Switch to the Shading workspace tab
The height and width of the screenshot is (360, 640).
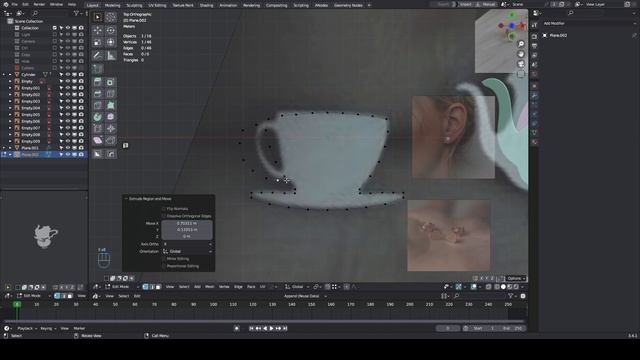(x=206, y=5)
